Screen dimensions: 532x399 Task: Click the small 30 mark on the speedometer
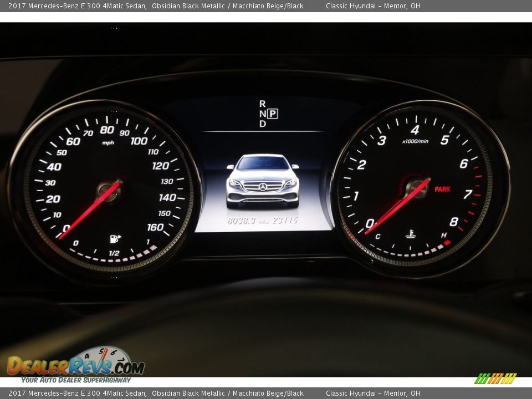tap(50, 183)
